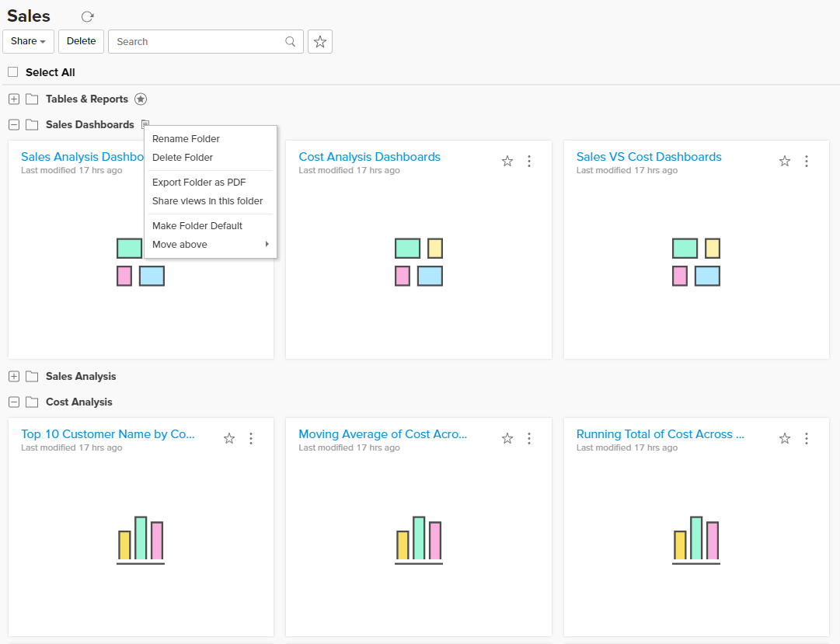The width and height of the screenshot is (840, 644).
Task: Open the Share dropdown
Action: point(28,41)
